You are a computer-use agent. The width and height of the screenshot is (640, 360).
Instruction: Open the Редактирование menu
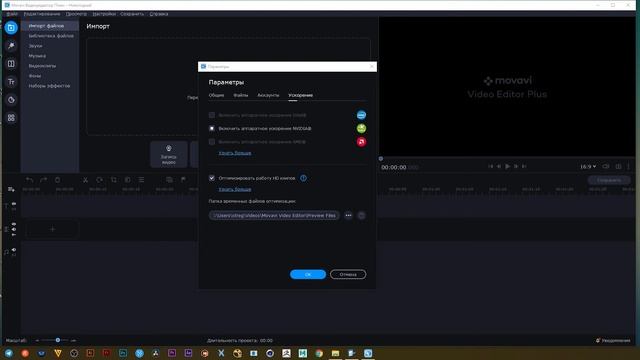[x=42, y=14]
